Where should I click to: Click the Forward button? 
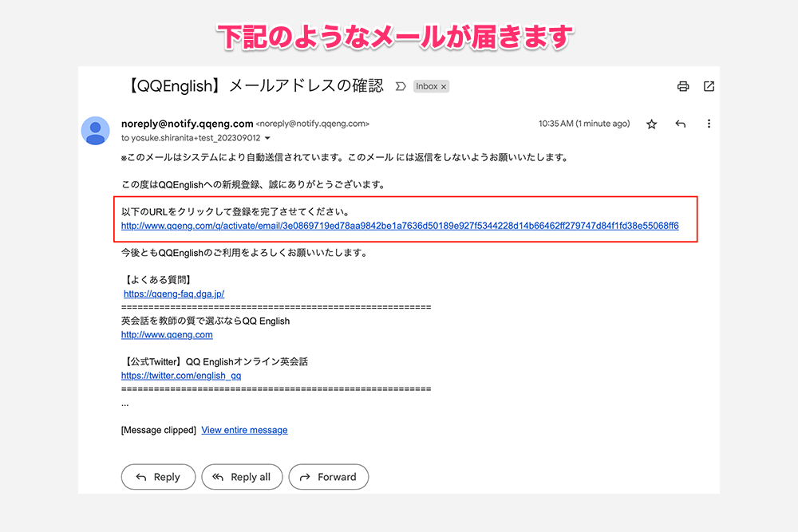pyautogui.click(x=328, y=477)
